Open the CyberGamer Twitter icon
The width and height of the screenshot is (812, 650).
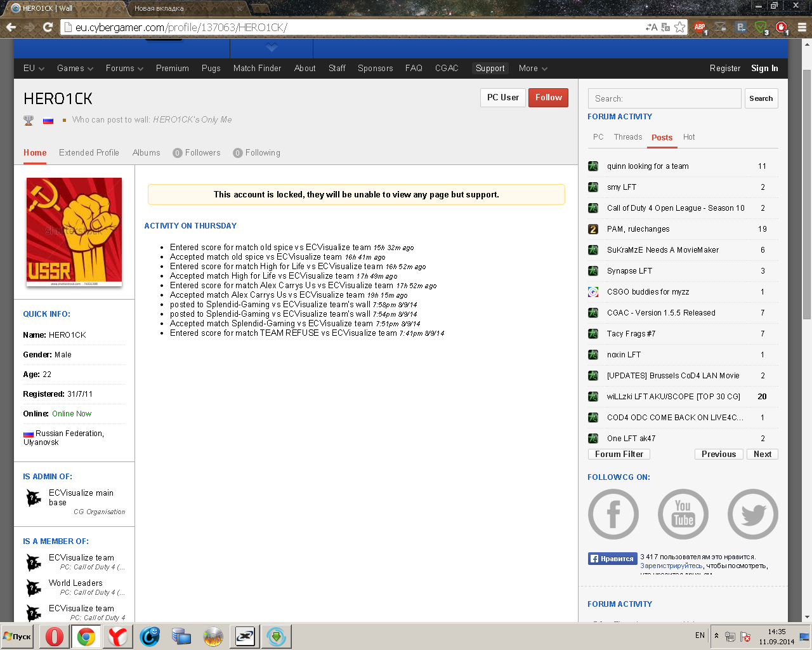pos(753,514)
